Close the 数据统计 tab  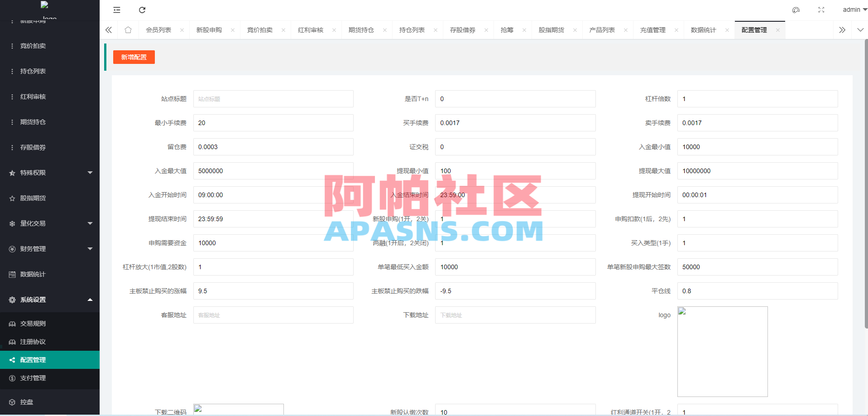click(x=727, y=30)
